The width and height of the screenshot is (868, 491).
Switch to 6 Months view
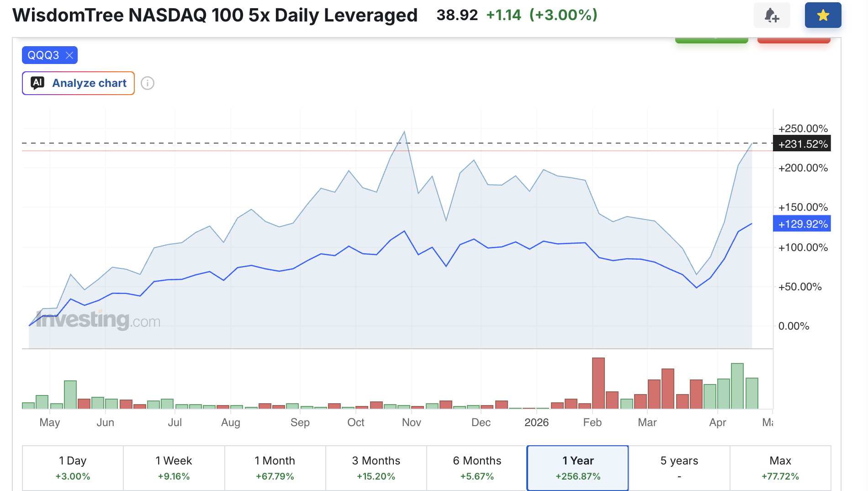pos(477,468)
